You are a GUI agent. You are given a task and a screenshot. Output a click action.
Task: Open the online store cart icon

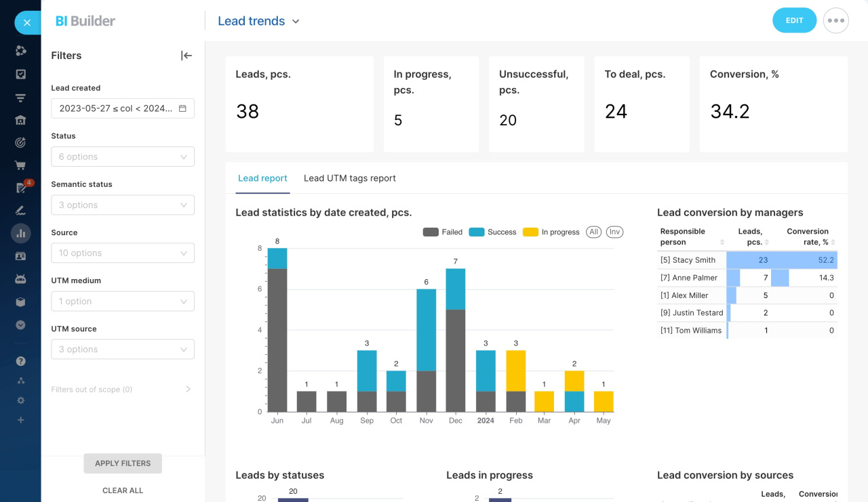[20, 165]
